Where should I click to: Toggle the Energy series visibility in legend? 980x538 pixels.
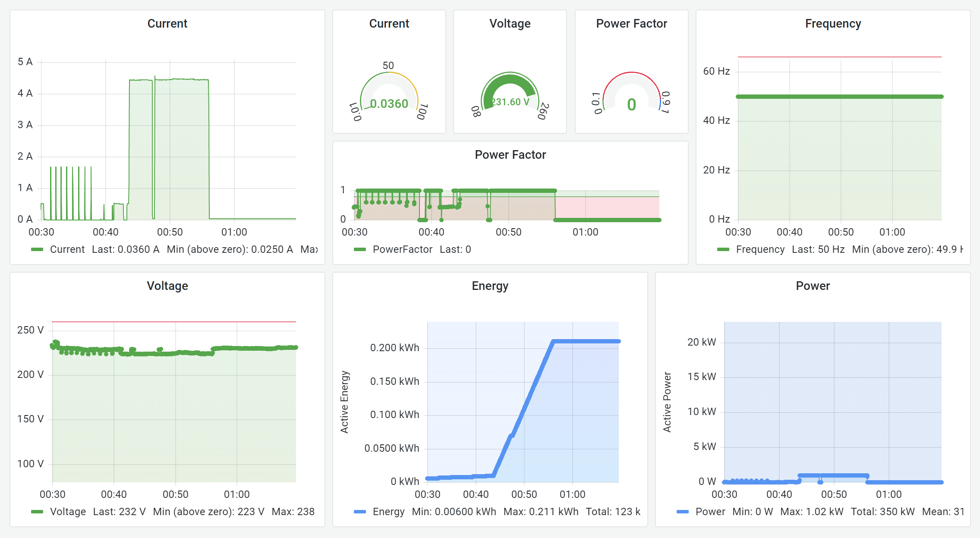pyautogui.click(x=388, y=511)
